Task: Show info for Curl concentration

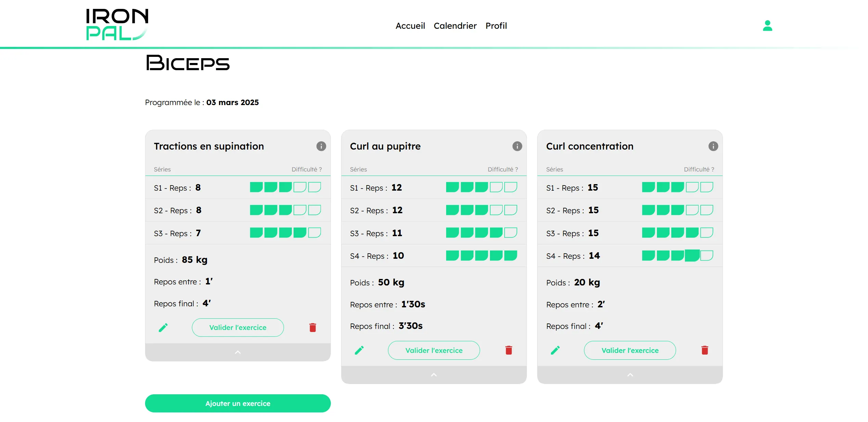Action: point(713,146)
